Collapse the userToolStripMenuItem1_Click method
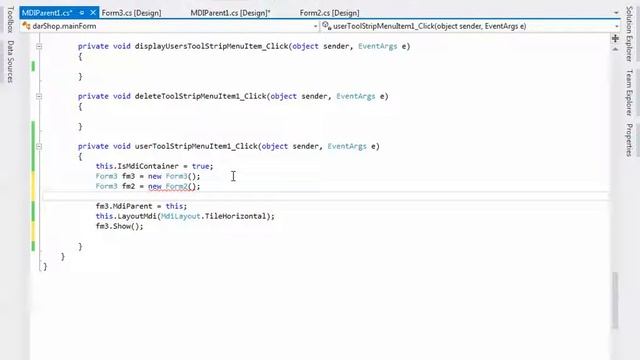The width and height of the screenshot is (640, 360). (39, 146)
